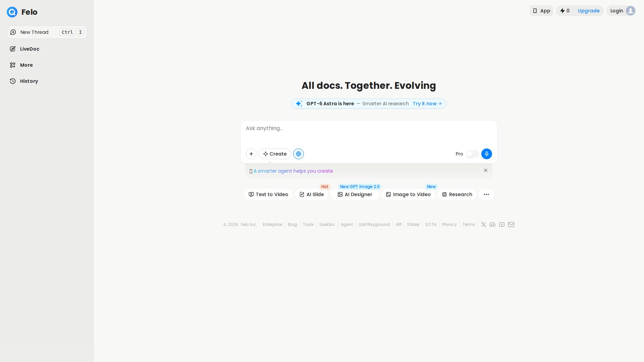The height and width of the screenshot is (362, 644).
Task: Click the lightning credits counter
Action: pyautogui.click(x=565, y=11)
